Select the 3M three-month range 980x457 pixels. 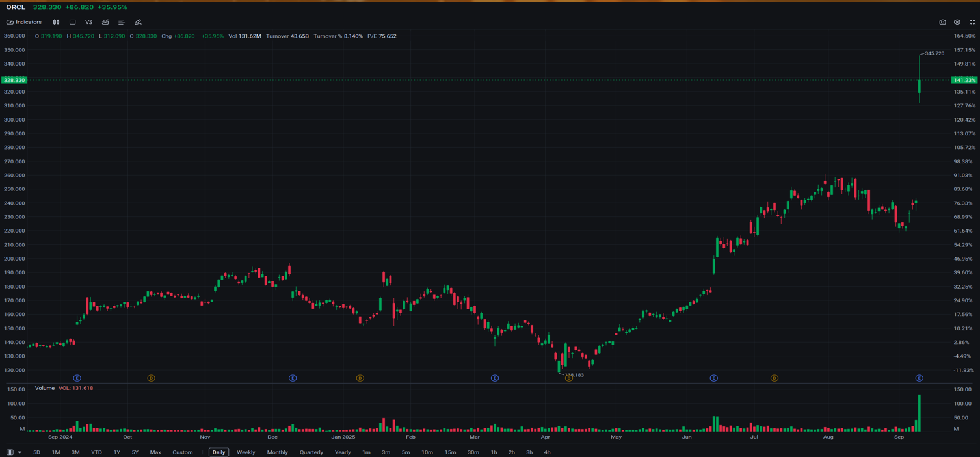click(75, 452)
